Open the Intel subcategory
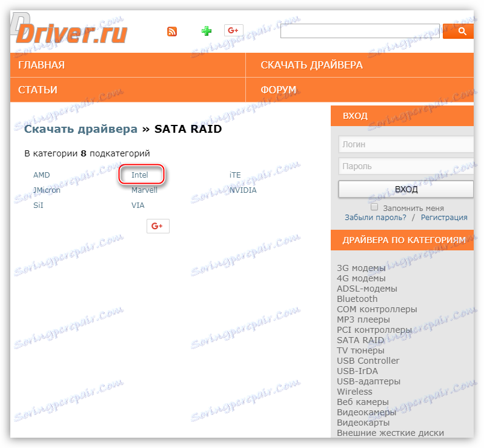The height and width of the screenshot is (448, 484). point(140,175)
